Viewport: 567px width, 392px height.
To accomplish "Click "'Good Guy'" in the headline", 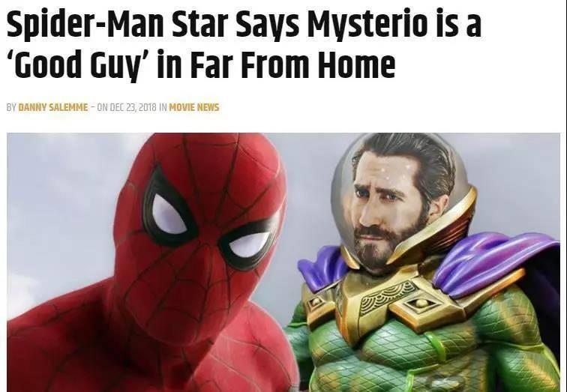I will tap(81, 65).
